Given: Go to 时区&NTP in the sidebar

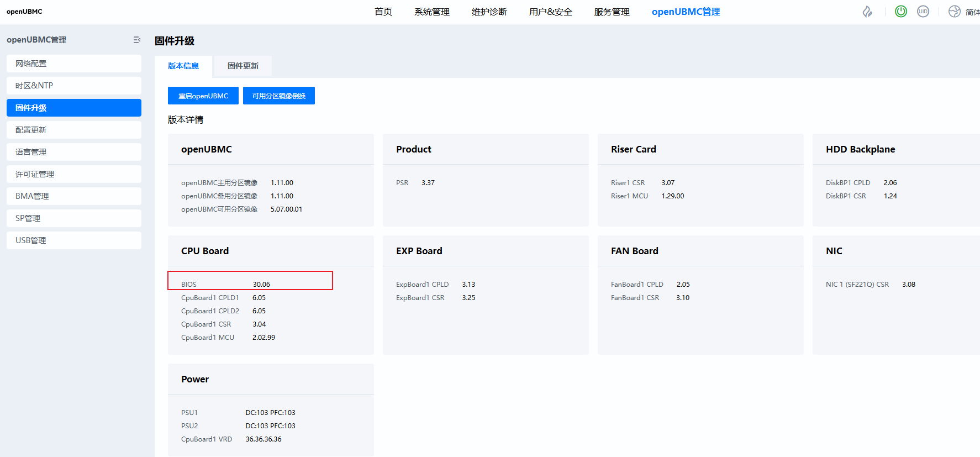Looking at the screenshot, I should (x=74, y=86).
